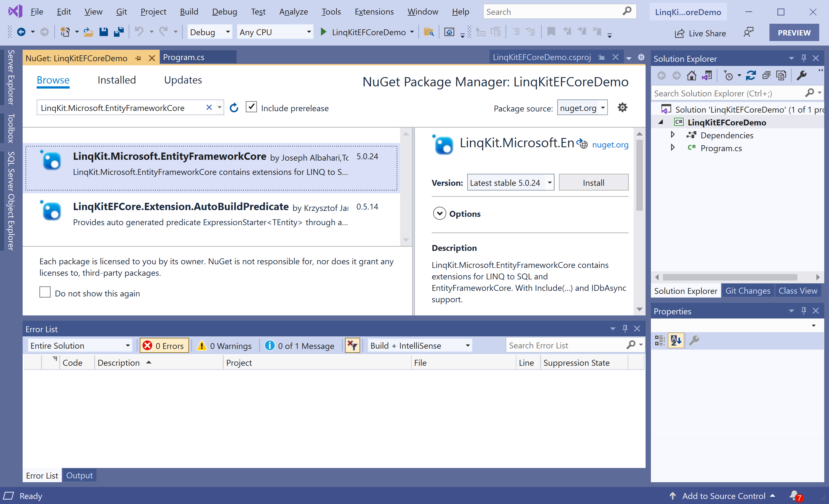Click the Install button
The width and height of the screenshot is (829, 504).
(593, 182)
